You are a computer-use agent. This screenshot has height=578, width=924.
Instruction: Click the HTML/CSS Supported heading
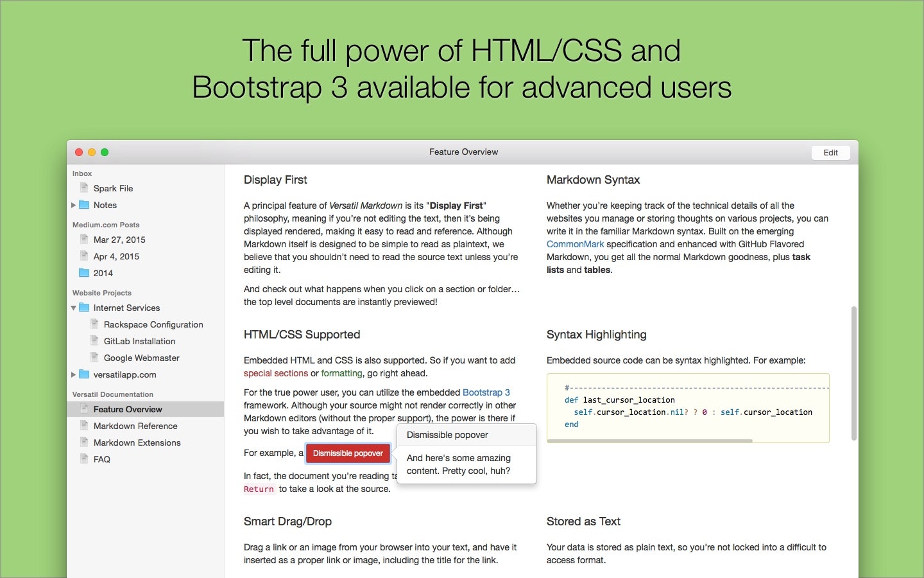[302, 335]
